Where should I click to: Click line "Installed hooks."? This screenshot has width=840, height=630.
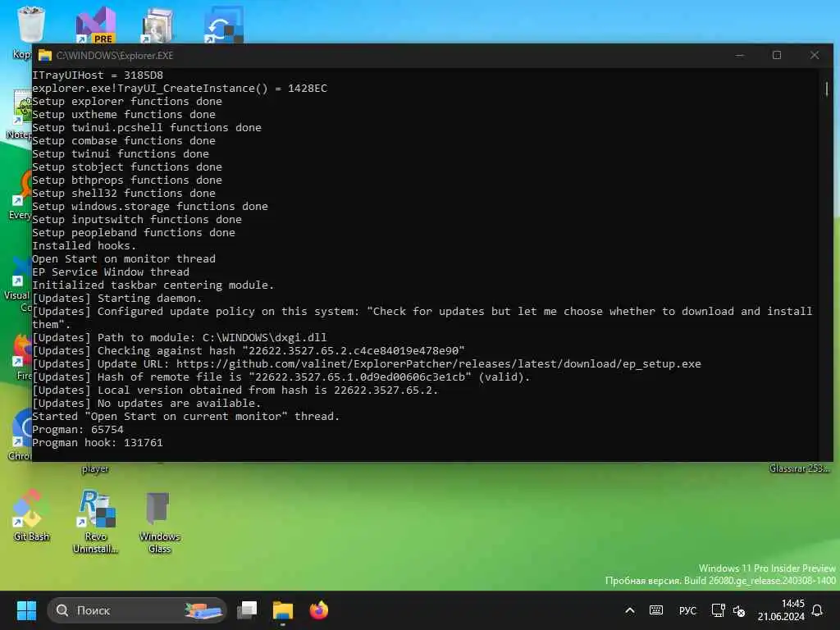[84, 245]
